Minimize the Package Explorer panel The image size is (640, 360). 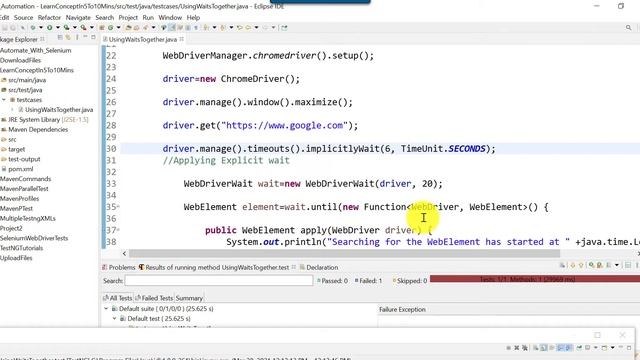(85, 37)
